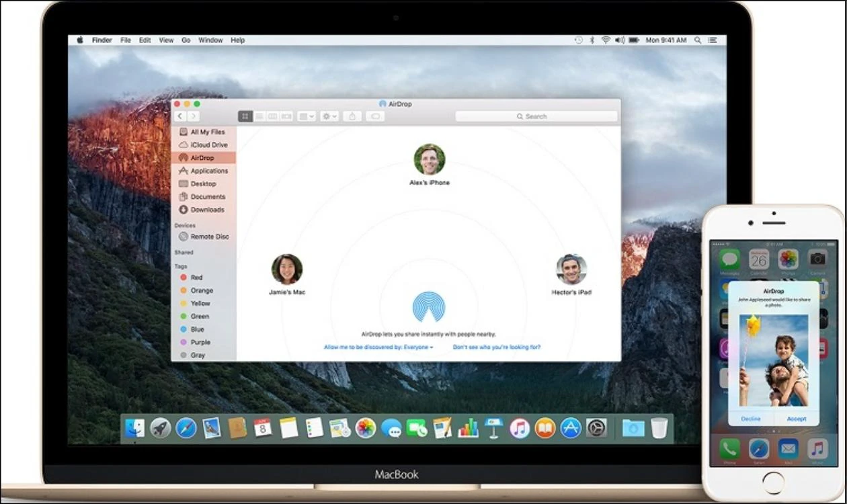Image resolution: width=847 pixels, height=504 pixels.
Task: Open System Preferences gear in Dock
Action: (596, 427)
